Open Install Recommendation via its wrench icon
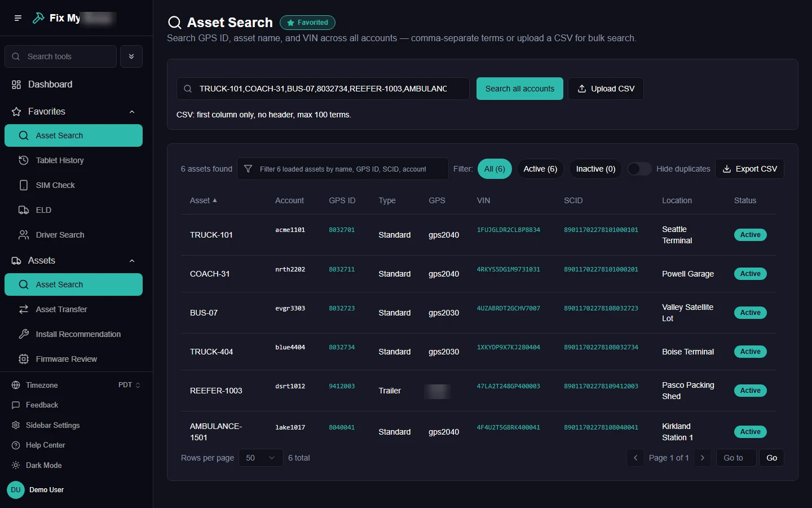Image resolution: width=812 pixels, height=508 pixels. 24,334
